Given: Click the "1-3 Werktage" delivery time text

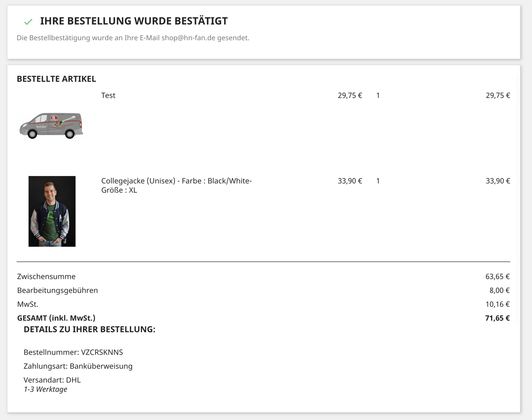Looking at the screenshot, I should coord(45,389).
